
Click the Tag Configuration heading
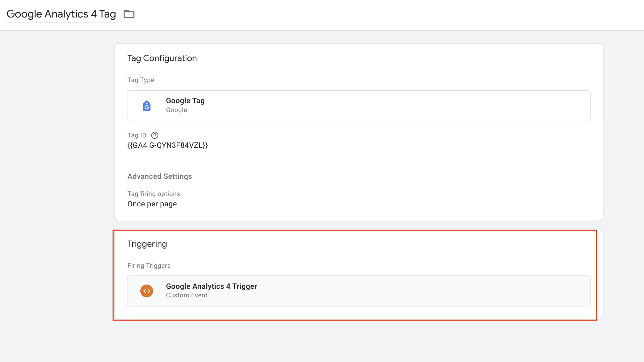tap(162, 58)
